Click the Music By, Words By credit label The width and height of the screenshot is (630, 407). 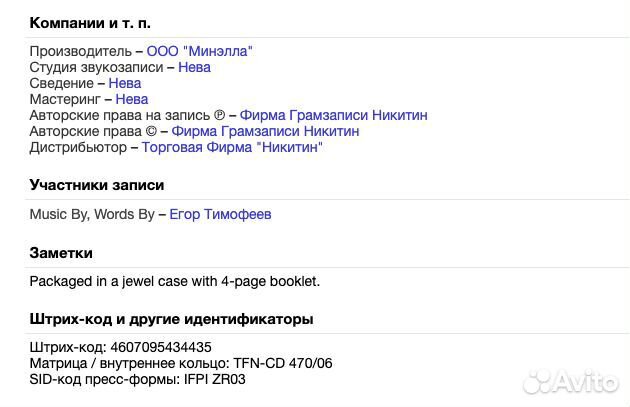[92, 214]
